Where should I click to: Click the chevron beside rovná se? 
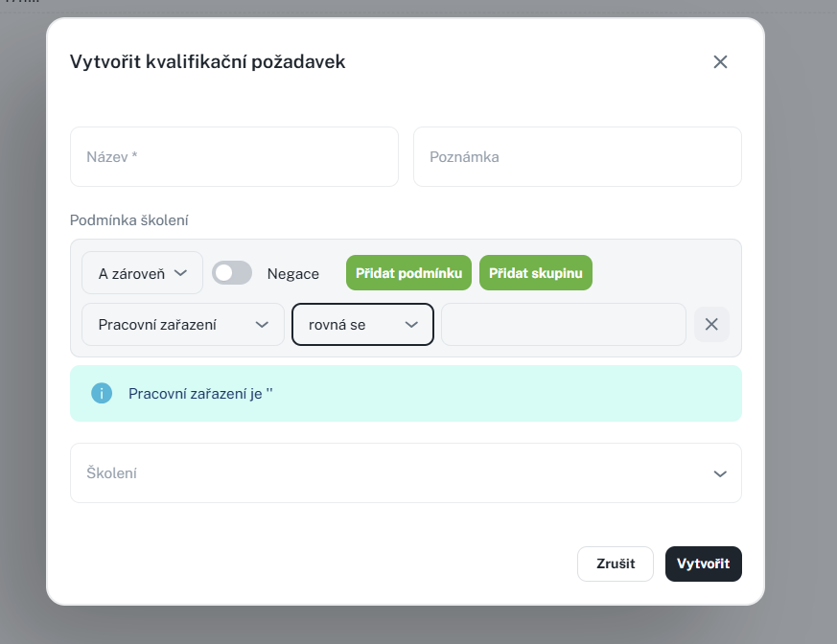[x=411, y=325]
